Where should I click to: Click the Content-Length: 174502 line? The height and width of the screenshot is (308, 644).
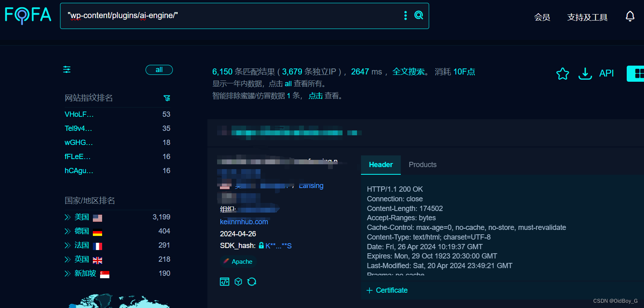point(405,209)
